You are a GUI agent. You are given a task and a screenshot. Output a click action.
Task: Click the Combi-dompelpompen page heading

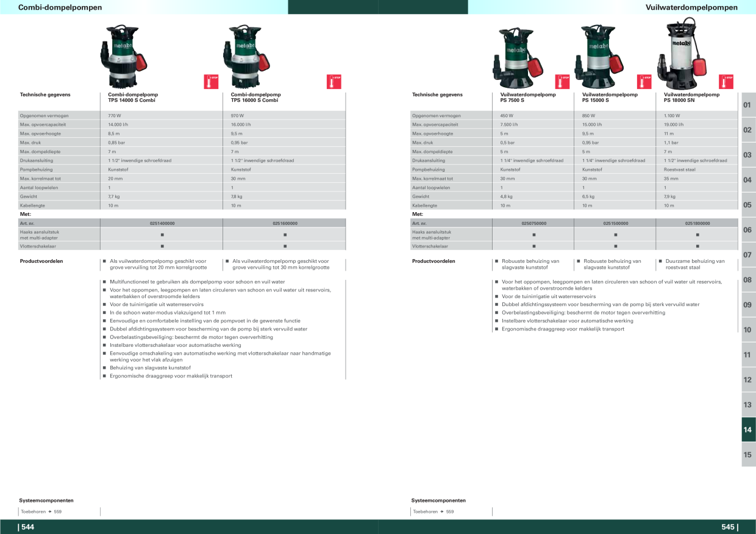click(60, 7)
